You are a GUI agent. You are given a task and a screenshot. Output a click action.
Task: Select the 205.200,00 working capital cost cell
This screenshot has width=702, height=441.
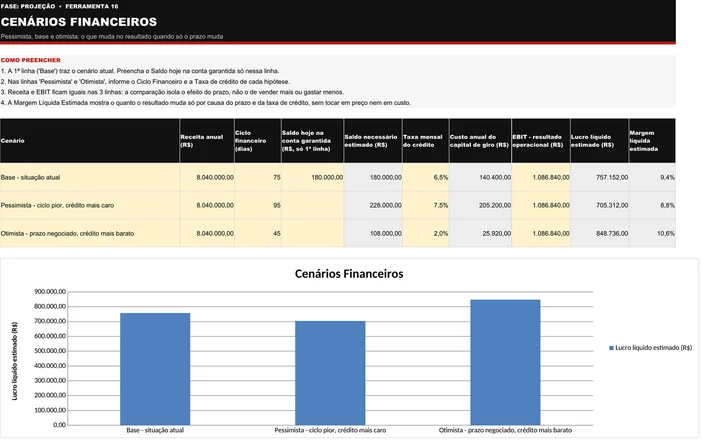click(480, 205)
